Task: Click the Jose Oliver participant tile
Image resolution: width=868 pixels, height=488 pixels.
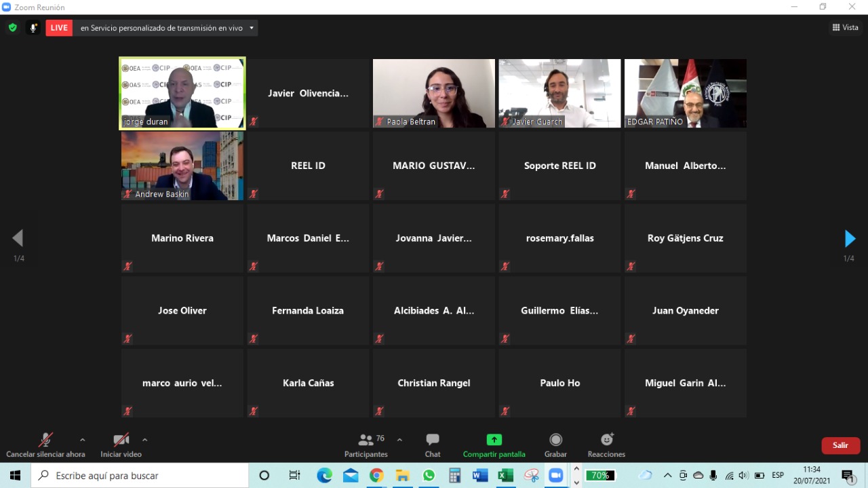Action: [182, 310]
